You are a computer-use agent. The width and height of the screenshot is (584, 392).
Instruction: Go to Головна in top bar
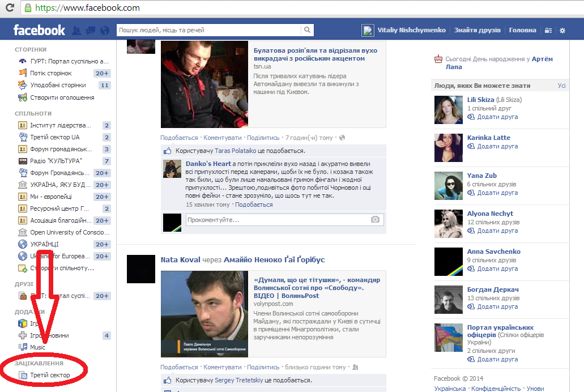pos(523,30)
